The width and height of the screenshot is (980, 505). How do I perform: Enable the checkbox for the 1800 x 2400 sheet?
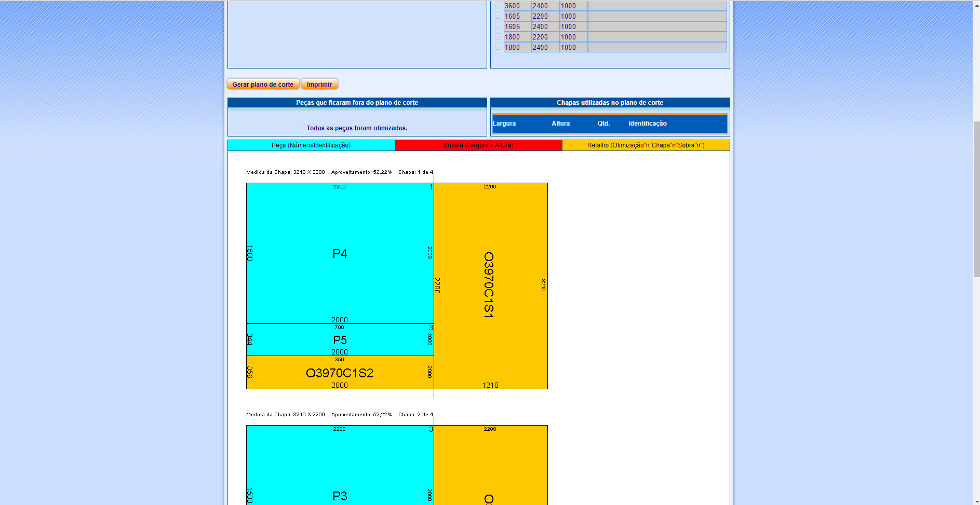click(x=498, y=47)
